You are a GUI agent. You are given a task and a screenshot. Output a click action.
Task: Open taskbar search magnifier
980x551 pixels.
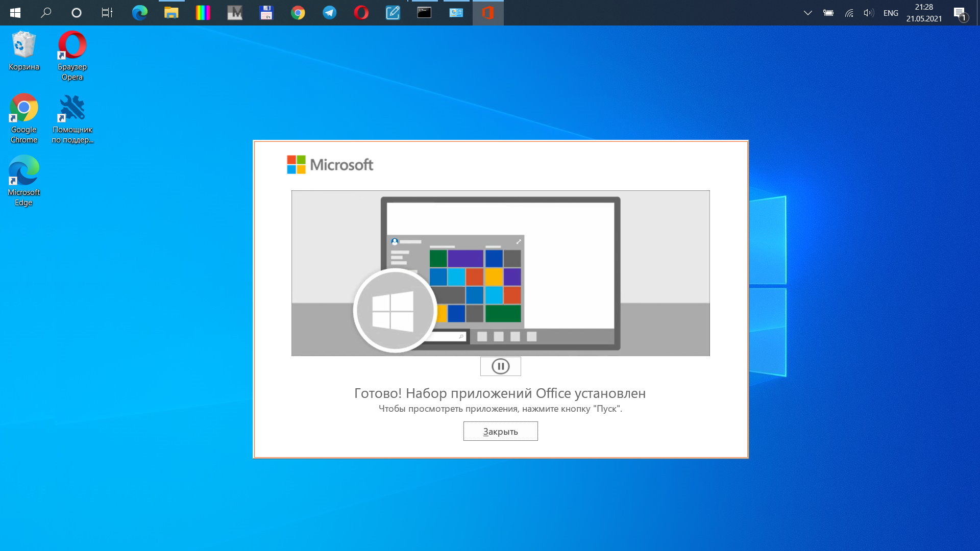(46, 13)
